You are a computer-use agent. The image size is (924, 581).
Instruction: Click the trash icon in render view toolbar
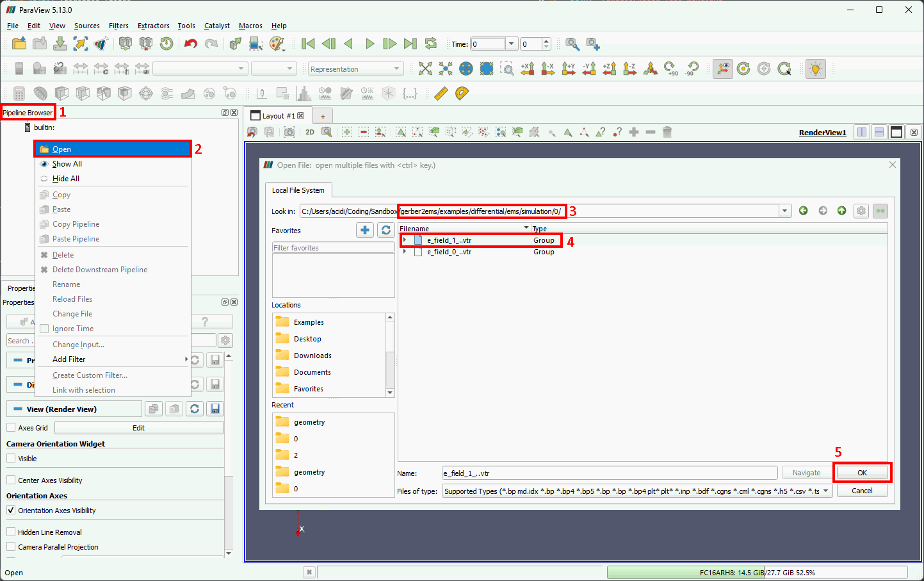667,132
